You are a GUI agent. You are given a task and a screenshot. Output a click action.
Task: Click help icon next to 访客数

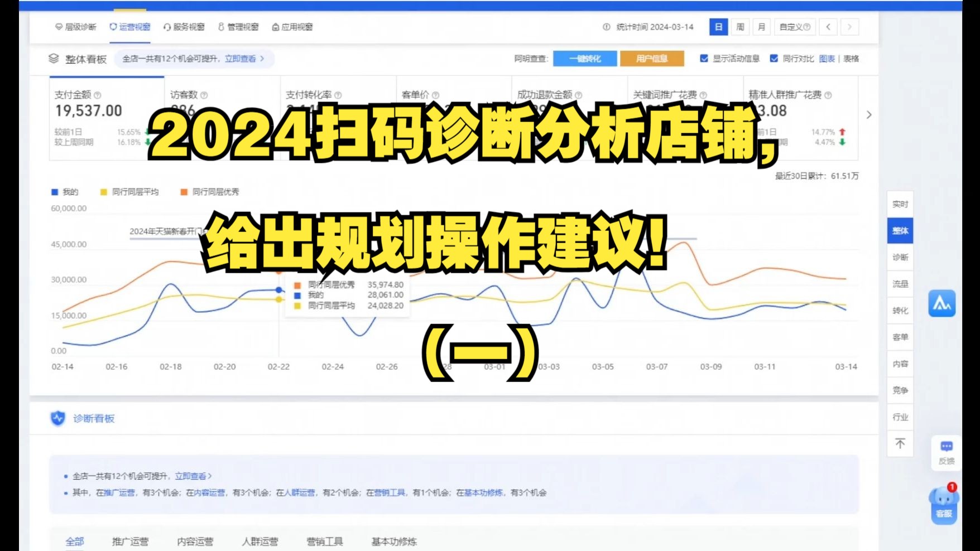pos(204,95)
